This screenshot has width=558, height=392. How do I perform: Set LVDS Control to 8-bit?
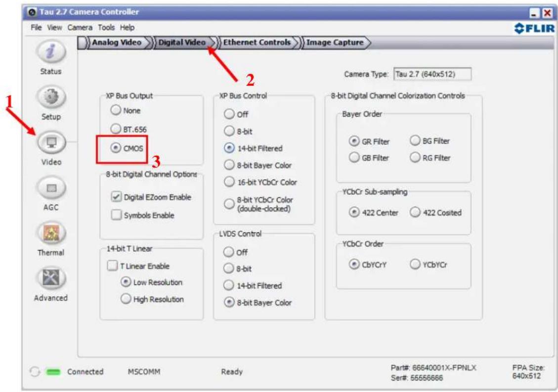coord(237,268)
